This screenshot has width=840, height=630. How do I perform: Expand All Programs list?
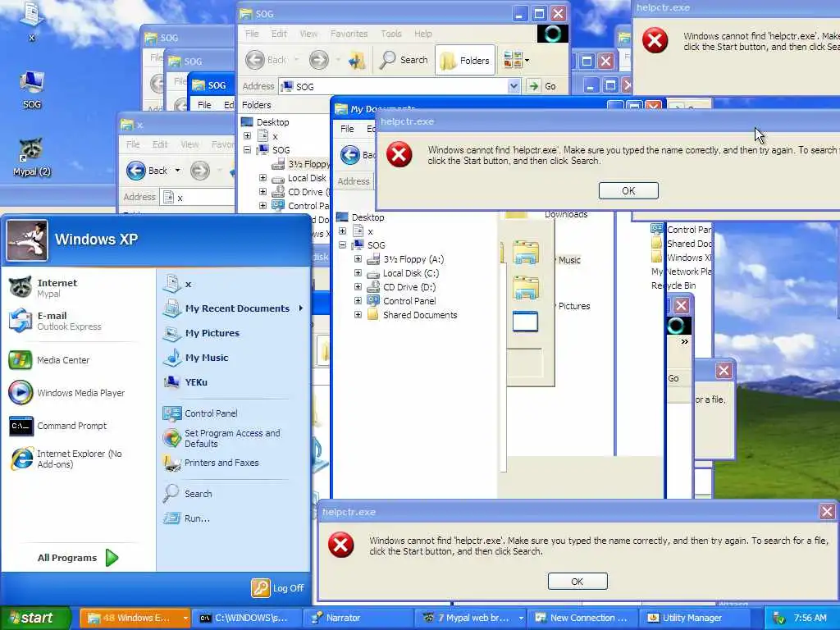(x=78, y=558)
